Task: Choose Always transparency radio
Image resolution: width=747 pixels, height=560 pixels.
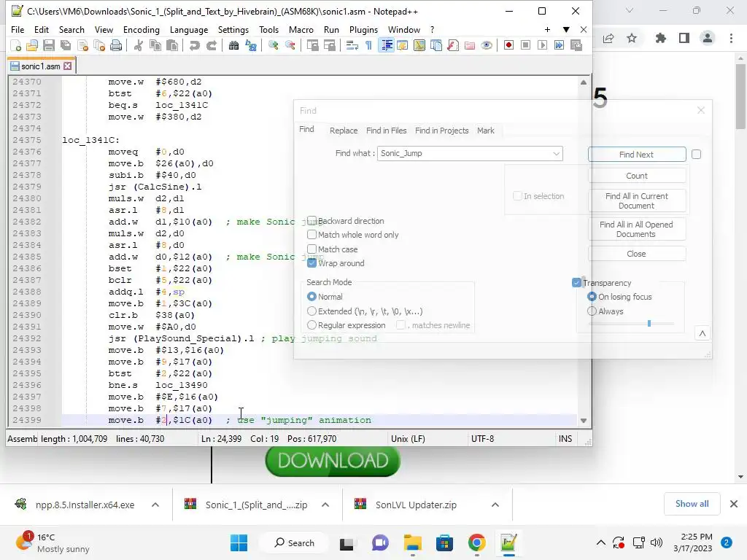Action: (x=592, y=311)
